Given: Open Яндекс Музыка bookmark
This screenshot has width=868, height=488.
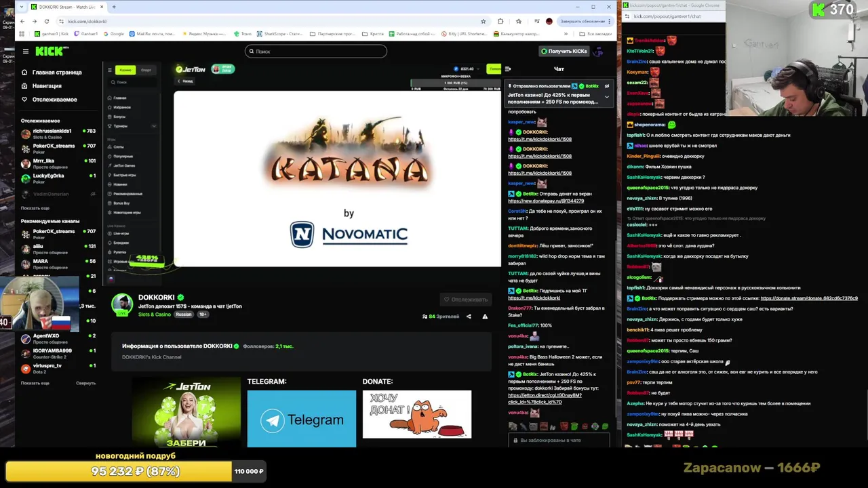Looking at the screenshot, I should click(x=204, y=33).
